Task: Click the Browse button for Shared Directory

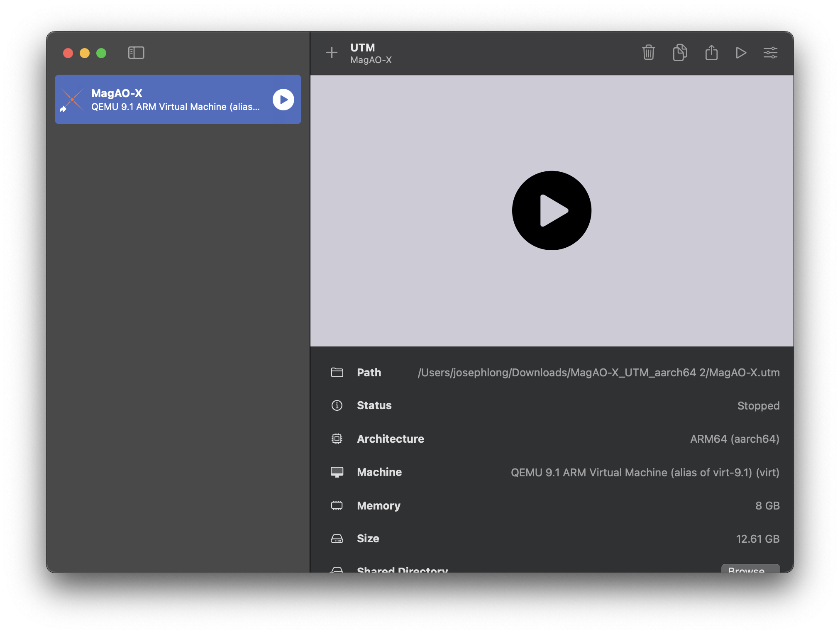Action: pos(750,569)
